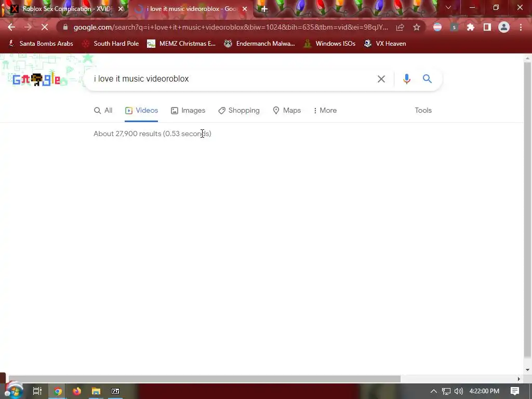Expand the More search options menu
The image size is (532, 399).
pos(325,110)
